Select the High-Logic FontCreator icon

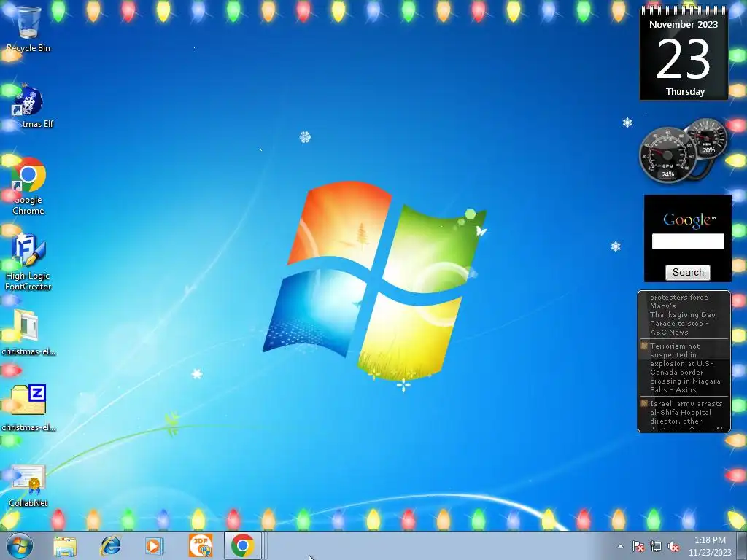pyautogui.click(x=28, y=262)
